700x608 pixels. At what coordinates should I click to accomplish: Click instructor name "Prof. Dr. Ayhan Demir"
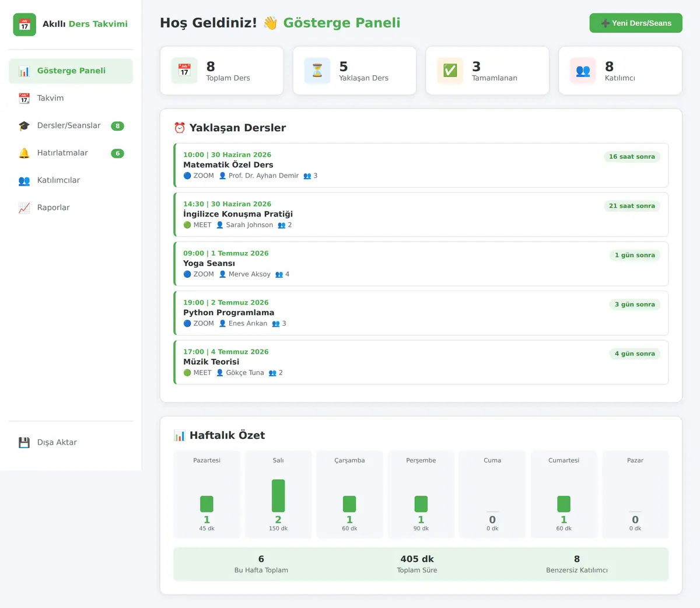click(x=264, y=176)
